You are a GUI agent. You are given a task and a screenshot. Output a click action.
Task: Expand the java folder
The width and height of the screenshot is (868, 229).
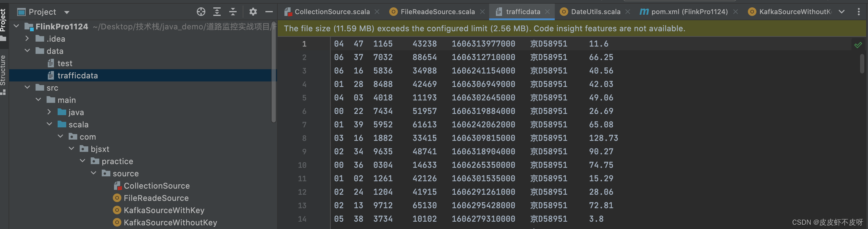tap(49, 112)
